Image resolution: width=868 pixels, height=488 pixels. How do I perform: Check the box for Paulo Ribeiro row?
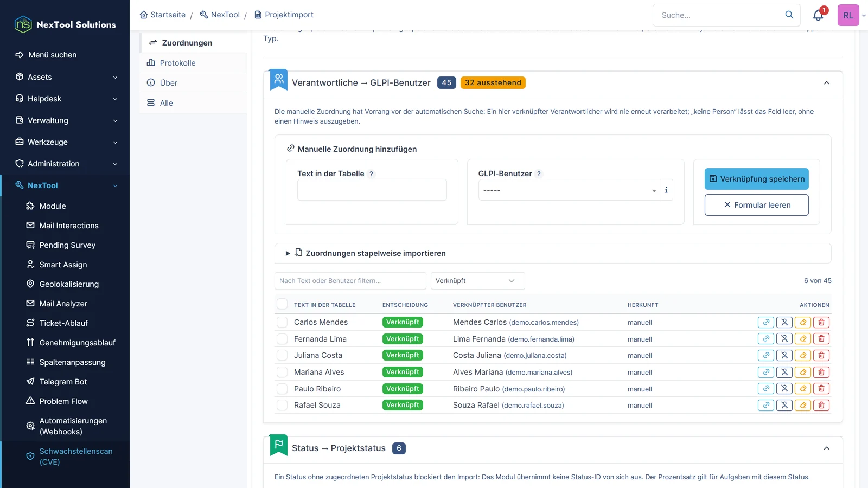point(282,389)
